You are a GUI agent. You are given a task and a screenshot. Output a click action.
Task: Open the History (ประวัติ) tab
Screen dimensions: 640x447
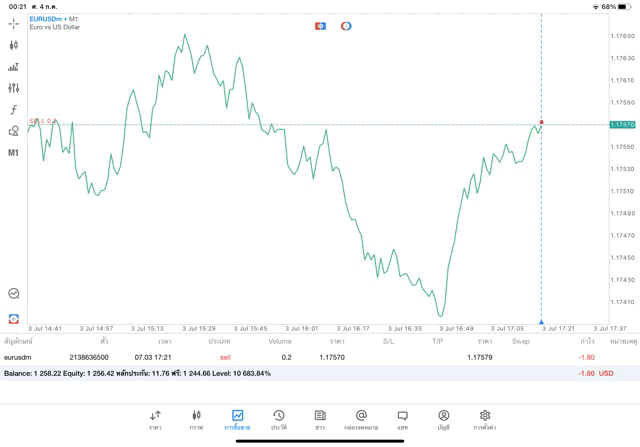(279, 419)
